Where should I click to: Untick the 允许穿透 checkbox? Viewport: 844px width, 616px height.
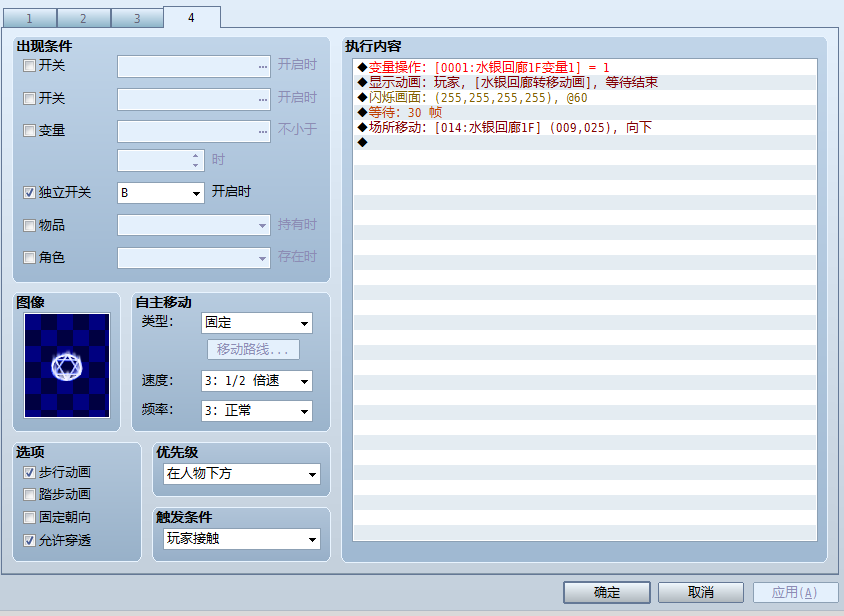tap(30, 540)
